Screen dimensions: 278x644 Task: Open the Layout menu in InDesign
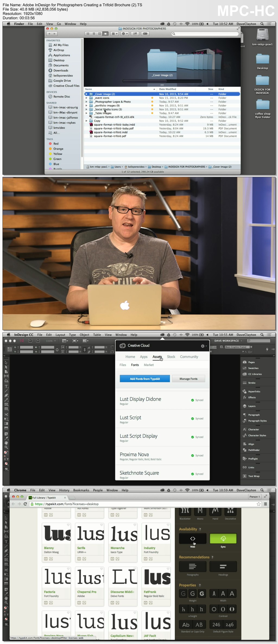point(60,335)
